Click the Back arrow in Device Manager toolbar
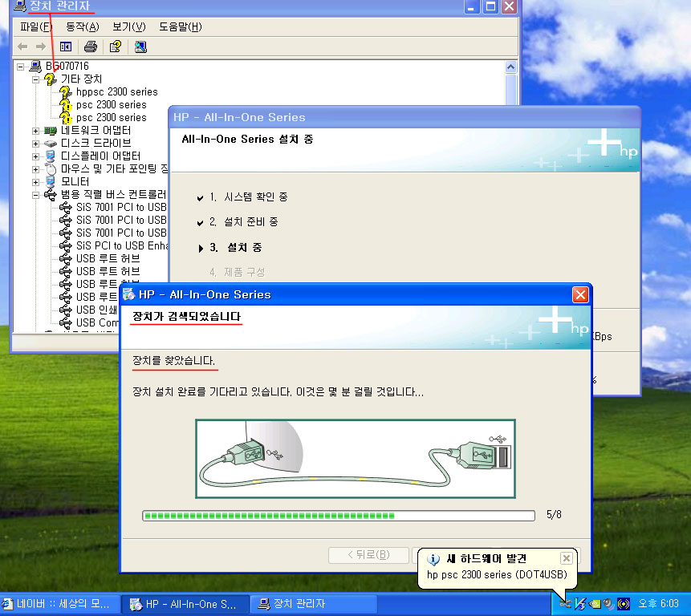 tap(22, 47)
